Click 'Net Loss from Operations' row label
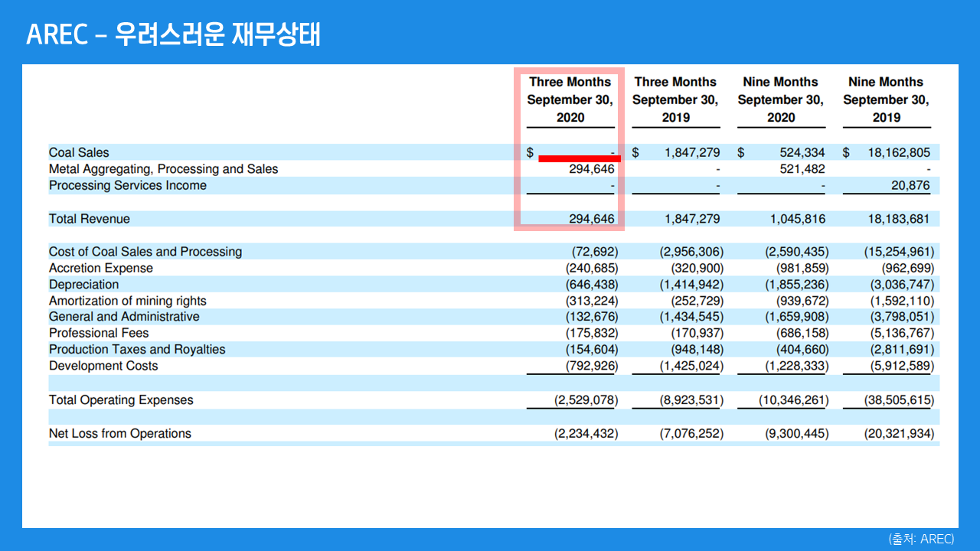980x551 pixels. 120,434
